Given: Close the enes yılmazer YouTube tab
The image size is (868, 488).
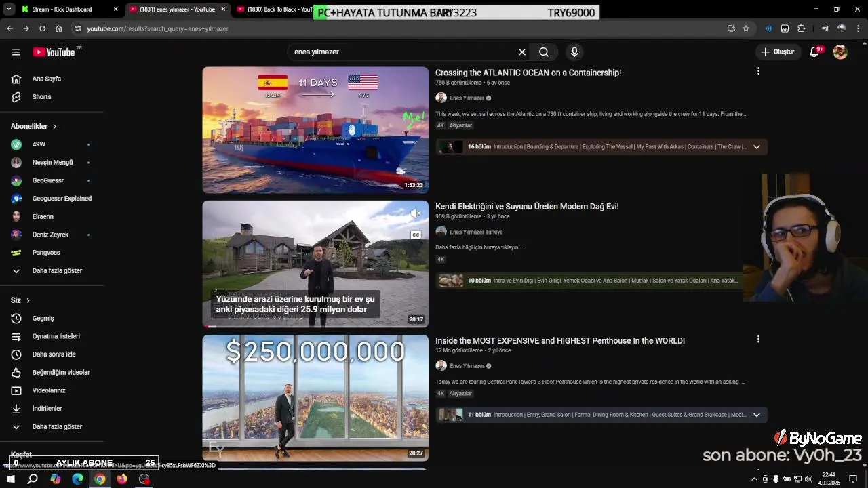Looking at the screenshot, I should [223, 9].
